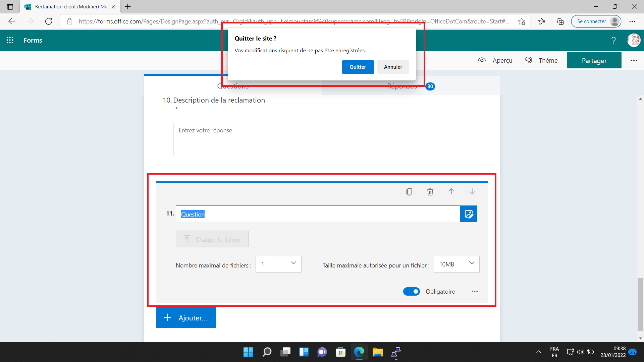Move question up with arrow icon
Image resolution: width=644 pixels, height=362 pixels.
click(x=451, y=191)
